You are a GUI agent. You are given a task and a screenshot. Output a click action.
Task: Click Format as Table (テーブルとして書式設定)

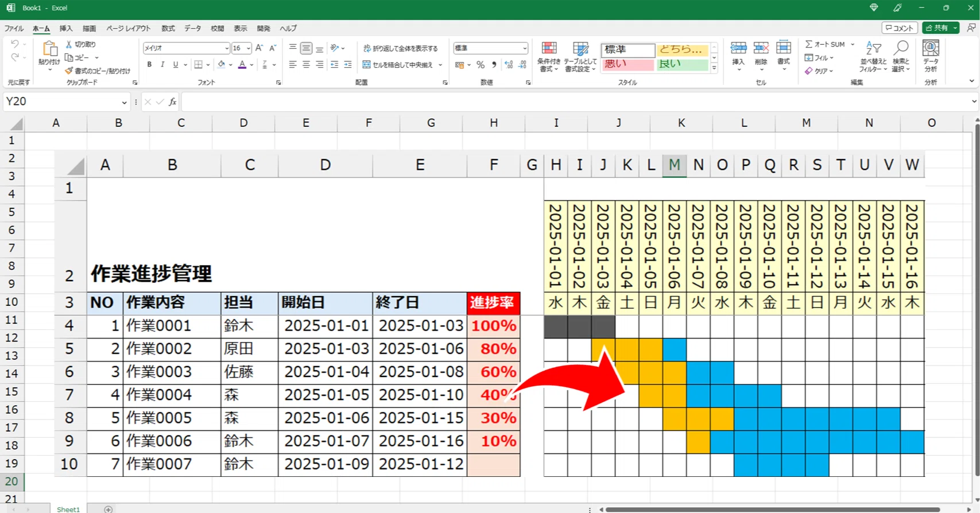(580, 57)
